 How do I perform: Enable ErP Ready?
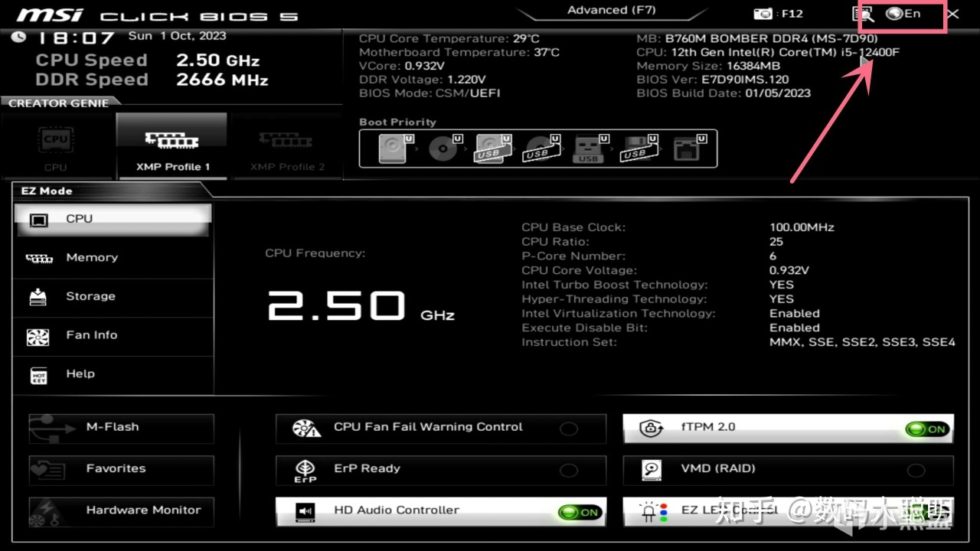pos(441,470)
